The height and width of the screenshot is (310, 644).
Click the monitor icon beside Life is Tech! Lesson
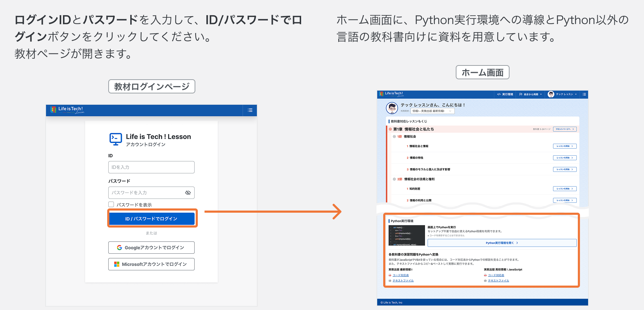point(116,139)
